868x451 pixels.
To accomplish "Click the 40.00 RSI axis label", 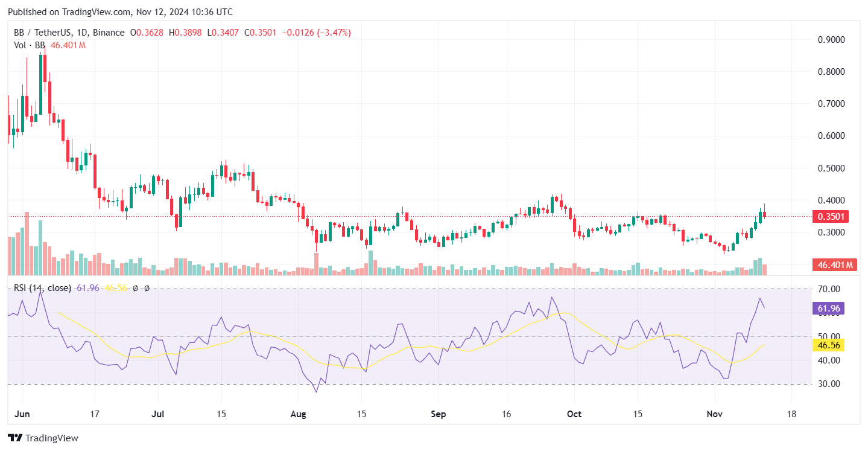I will pos(829,360).
